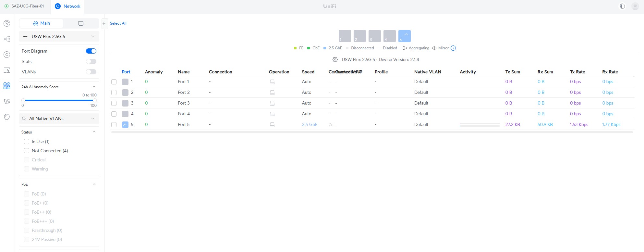
Task: Toggle the light/dark theme icon
Action: point(622,6)
